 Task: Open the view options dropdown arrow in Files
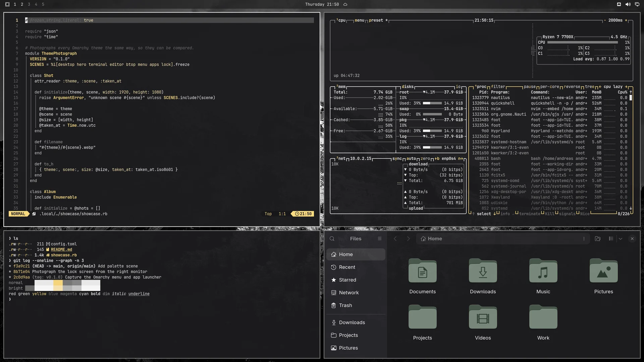(621, 239)
